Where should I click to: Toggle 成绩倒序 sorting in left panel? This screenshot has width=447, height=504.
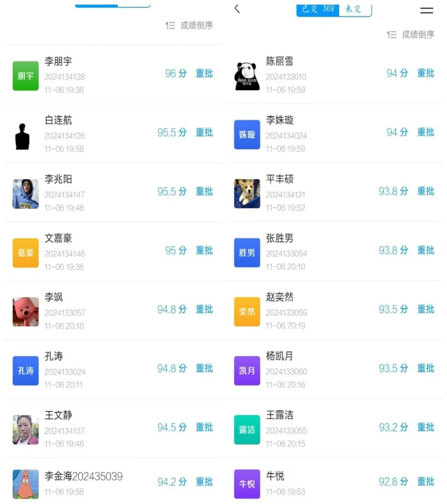189,25
